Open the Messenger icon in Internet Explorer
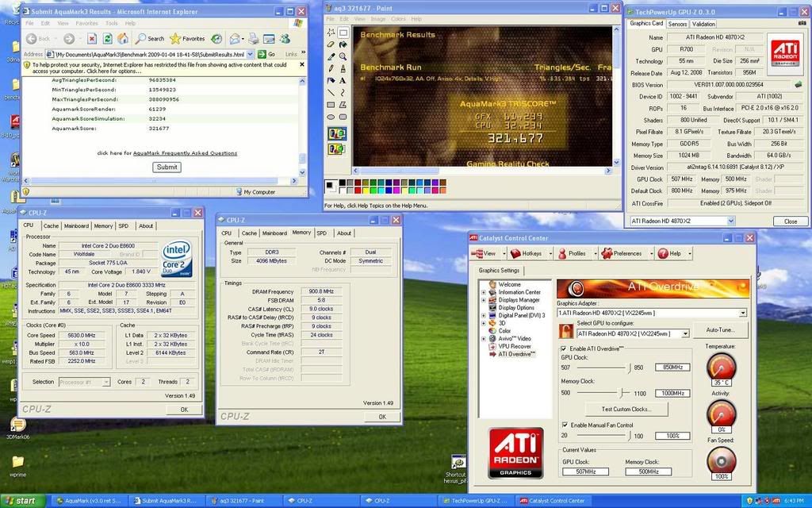The image size is (812, 508). tap(285, 38)
